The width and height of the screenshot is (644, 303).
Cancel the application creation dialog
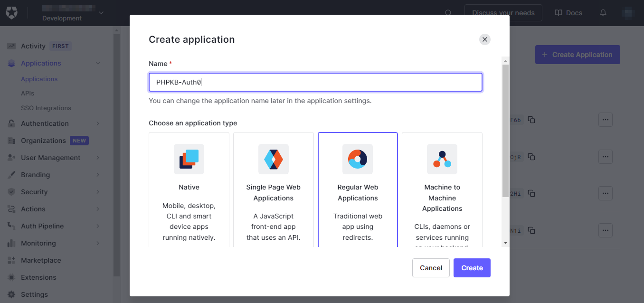point(430,267)
